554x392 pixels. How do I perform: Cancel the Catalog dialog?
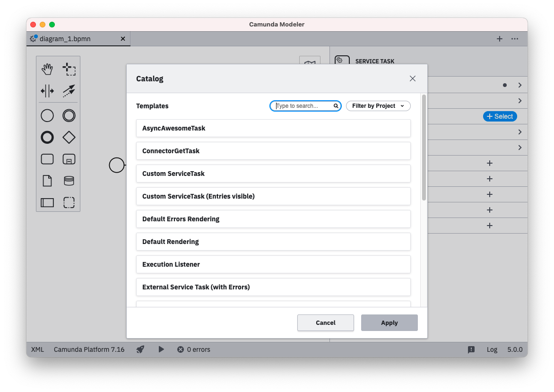[325, 322]
